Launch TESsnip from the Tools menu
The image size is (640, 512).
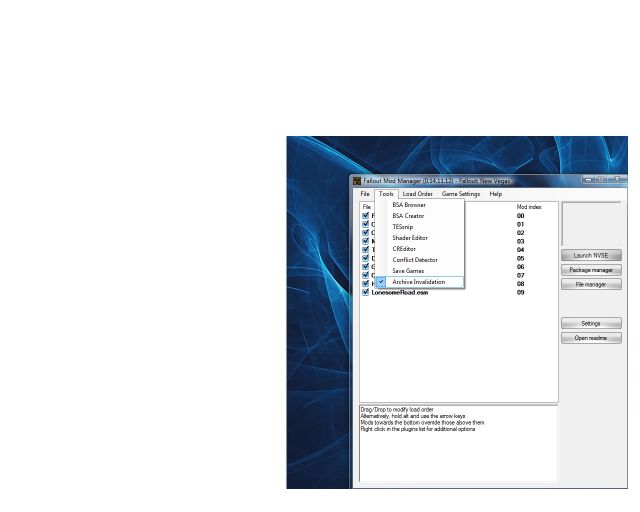point(420,227)
